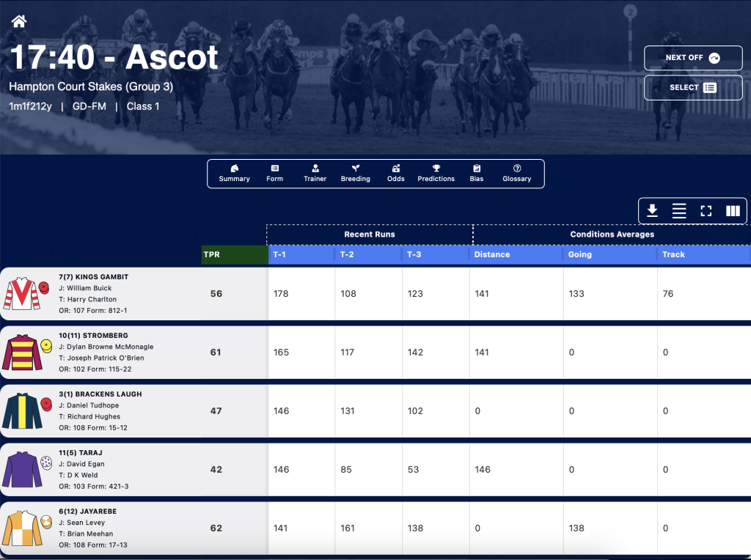The height and width of the screenshot is (560, 751).
Task: Sort by the Distance column header
Action: coord(516,254)
